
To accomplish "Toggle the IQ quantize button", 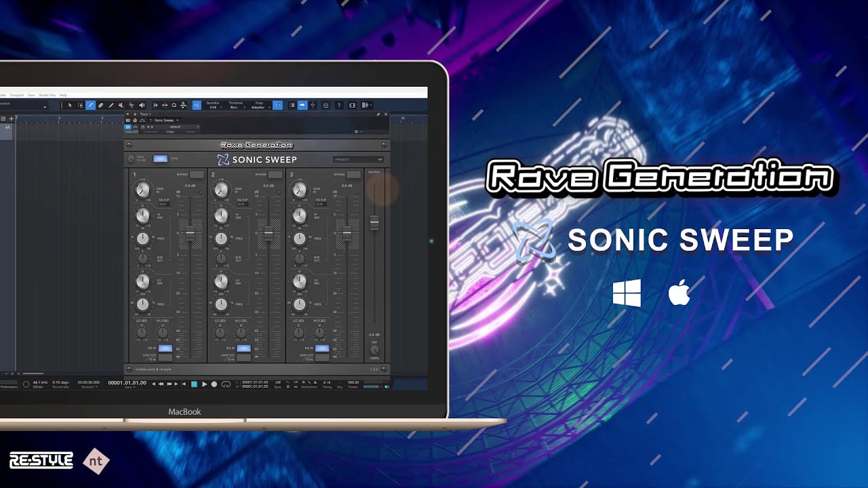I will point(197,105).
